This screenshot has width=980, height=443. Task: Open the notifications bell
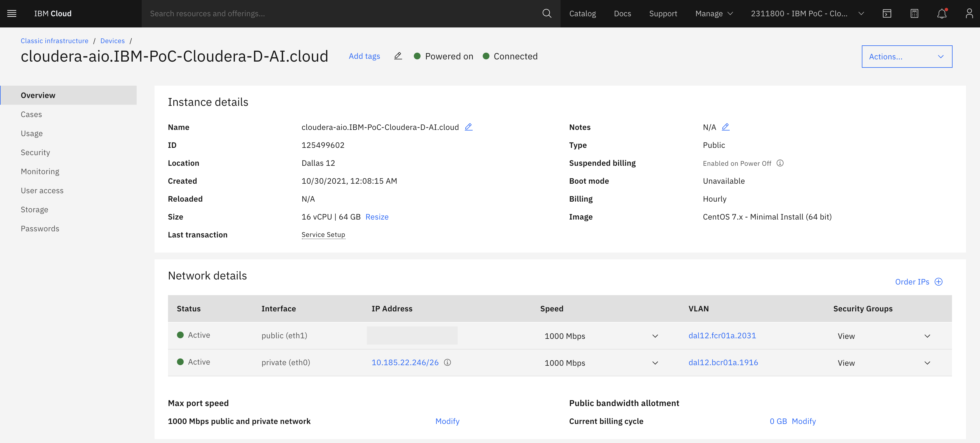coord(942,14)
